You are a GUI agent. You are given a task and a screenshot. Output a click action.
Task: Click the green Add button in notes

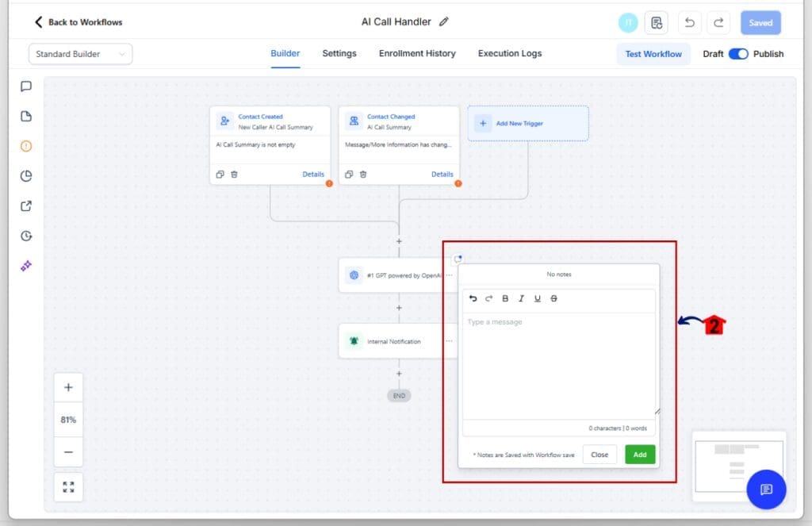[x=639, y=455]
